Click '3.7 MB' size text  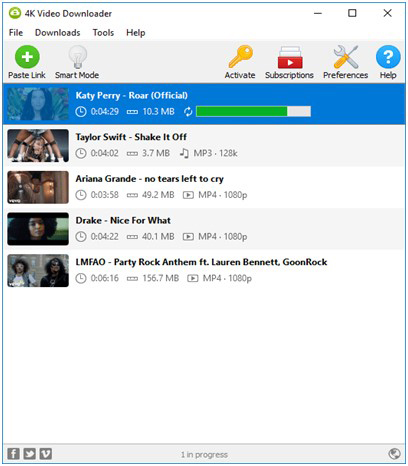(x=156, y=153)
